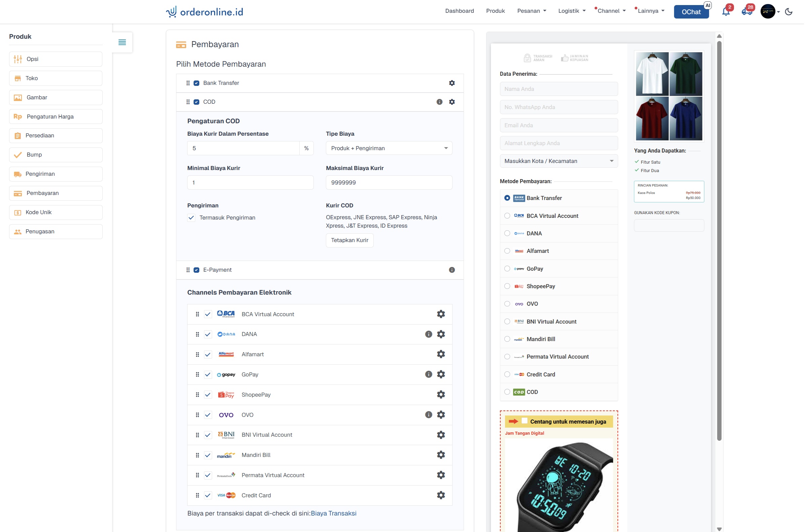Screen dimensions: 808x532
Task: Grab drag handle for BCA Virtual Account
Action: point(198,315)
